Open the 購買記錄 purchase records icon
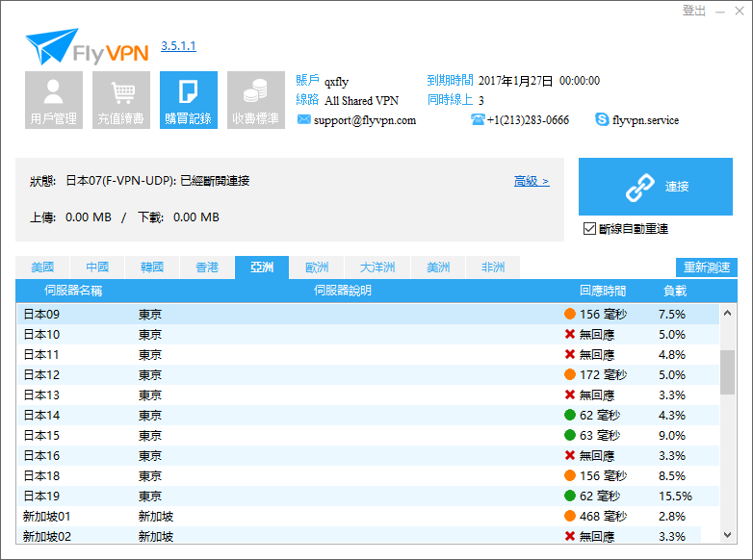This screenshot has height=560, width=753. [x=189, y=100]
